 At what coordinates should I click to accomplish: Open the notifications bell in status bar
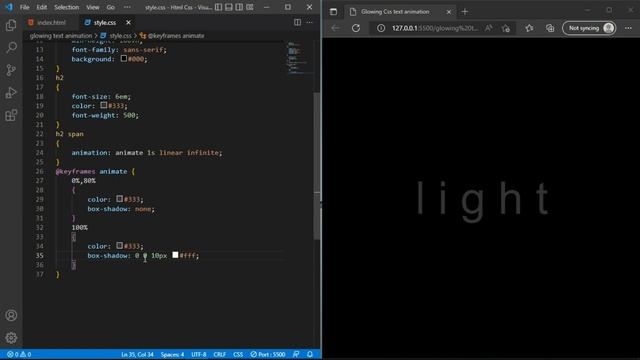pos(310,354)
